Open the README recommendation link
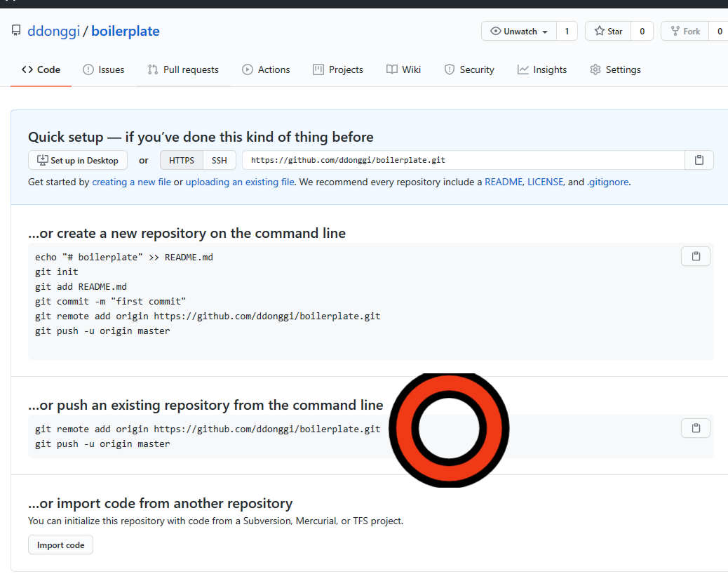 [504, 182]
